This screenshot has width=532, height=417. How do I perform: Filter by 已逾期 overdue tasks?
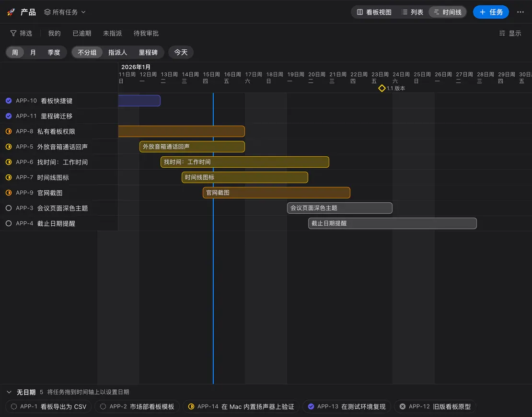coord(82,33)
